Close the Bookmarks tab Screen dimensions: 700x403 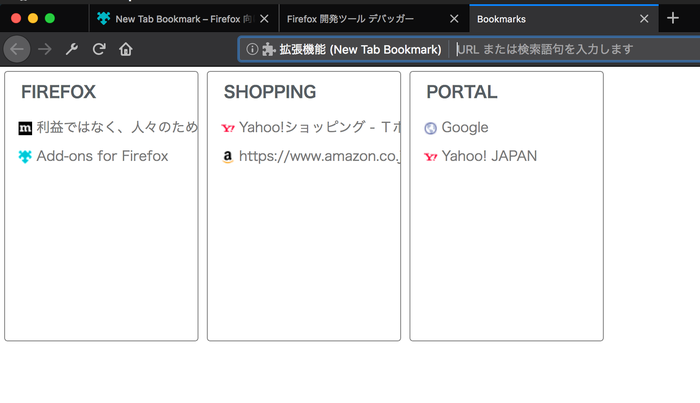644,19
